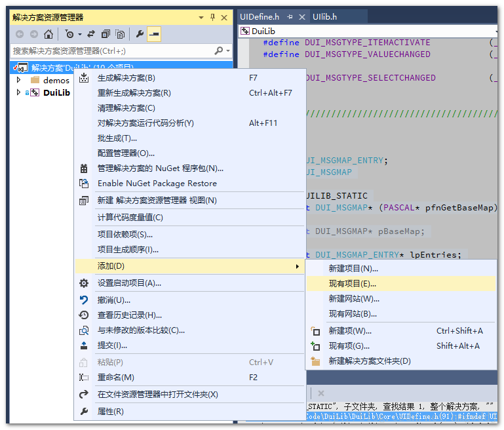
Task: Choose 生成解决方案(B) from context menu
Action: (x=189, y=78)
